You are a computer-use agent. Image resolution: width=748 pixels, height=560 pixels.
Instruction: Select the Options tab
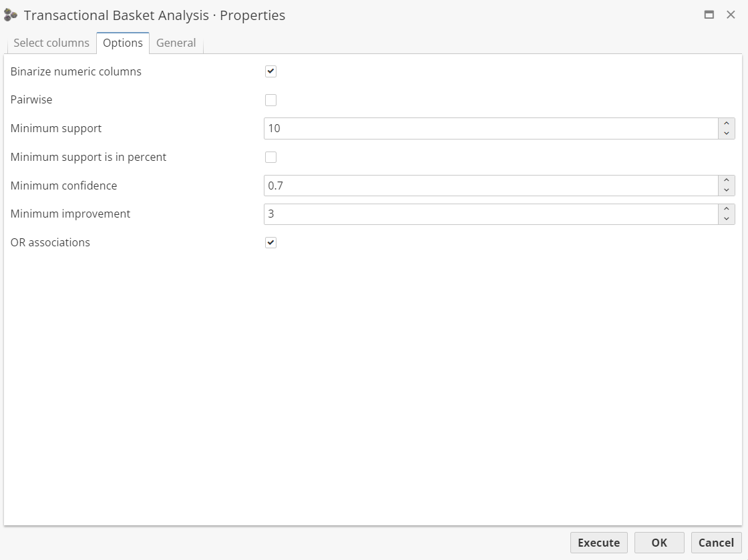click(123, 43)
